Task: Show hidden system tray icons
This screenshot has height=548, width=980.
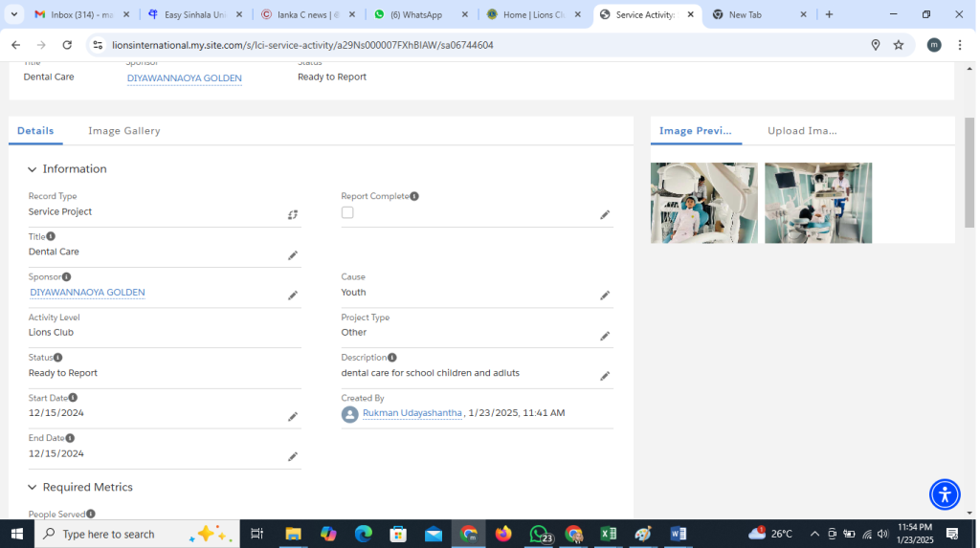Action: tap(814, 534)
